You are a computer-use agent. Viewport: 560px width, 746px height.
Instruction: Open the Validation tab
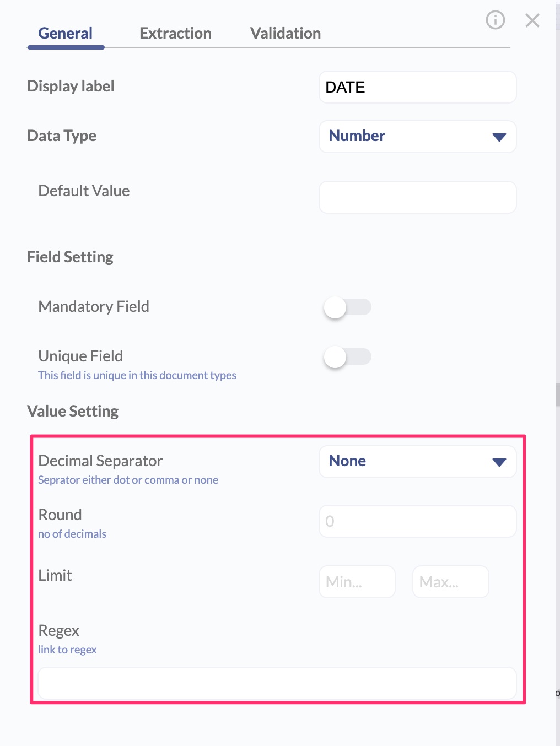click(x=286, y=33)
